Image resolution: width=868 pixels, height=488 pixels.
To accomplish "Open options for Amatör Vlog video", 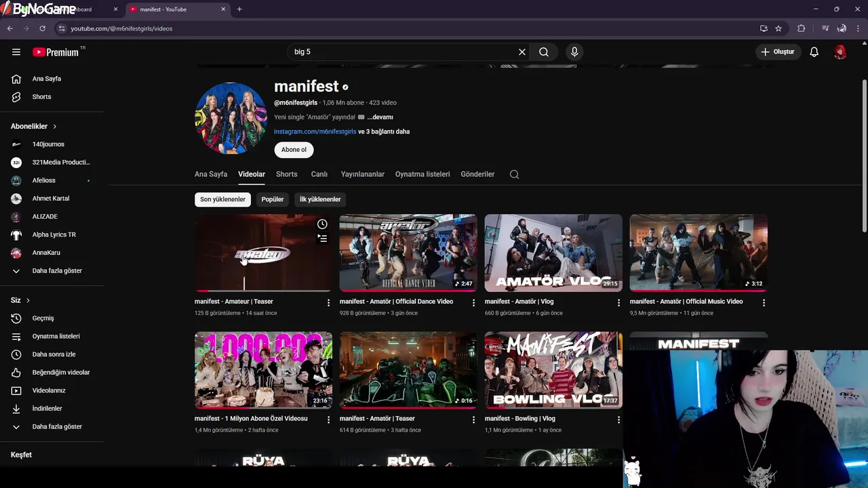I will 618,302.
